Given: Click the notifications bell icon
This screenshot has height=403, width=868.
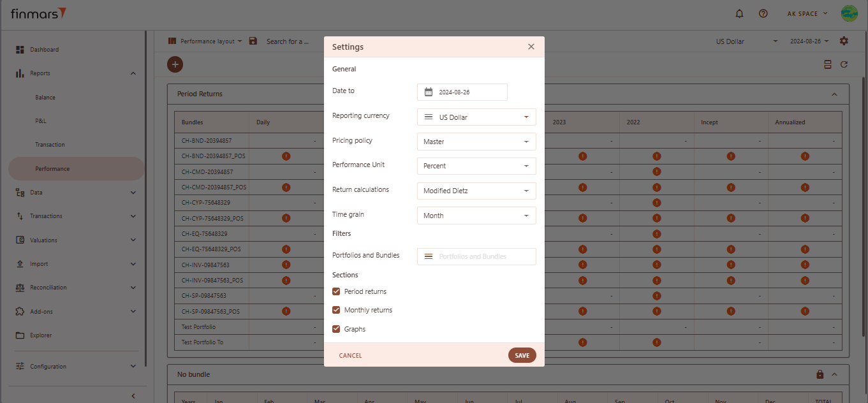Looking at the screenshot, I should (740, 13).
